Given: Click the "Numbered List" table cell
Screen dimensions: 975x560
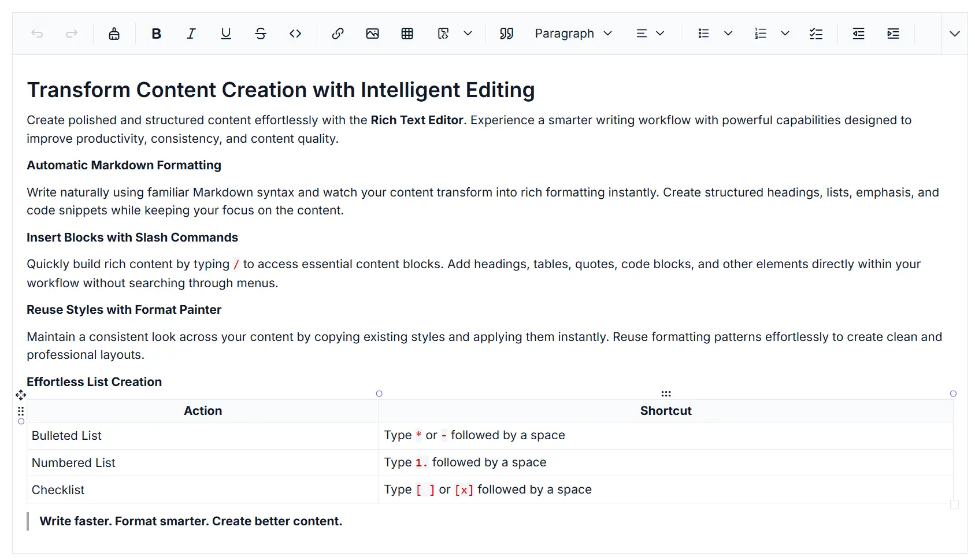Looking at the screenshot, I should coord(203,463).
